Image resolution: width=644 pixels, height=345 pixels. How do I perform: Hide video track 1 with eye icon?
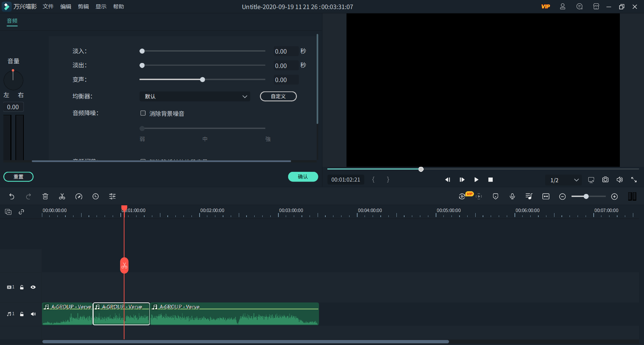33,287
